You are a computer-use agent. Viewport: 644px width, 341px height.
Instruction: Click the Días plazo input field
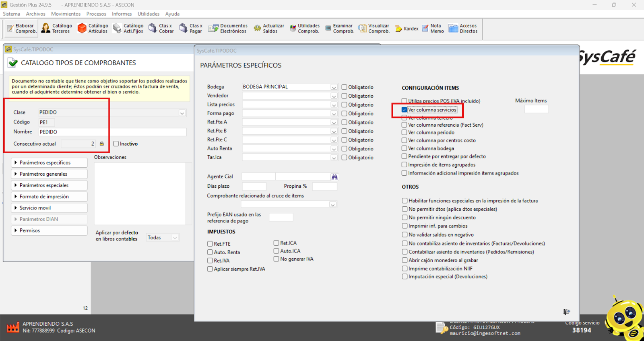(x=254, y=187)
